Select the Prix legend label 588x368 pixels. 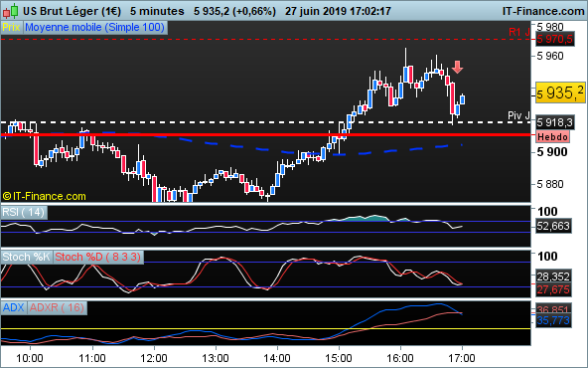[12, 28]
